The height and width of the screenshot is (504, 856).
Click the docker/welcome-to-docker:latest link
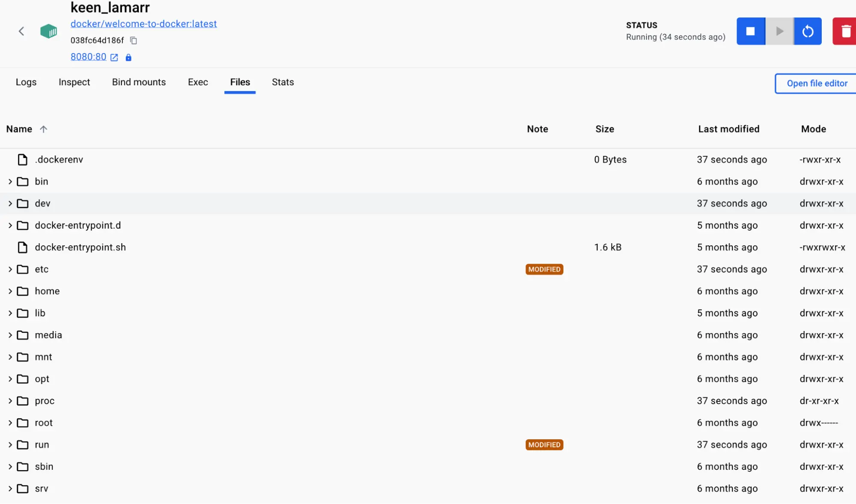[x=143, y=24]
